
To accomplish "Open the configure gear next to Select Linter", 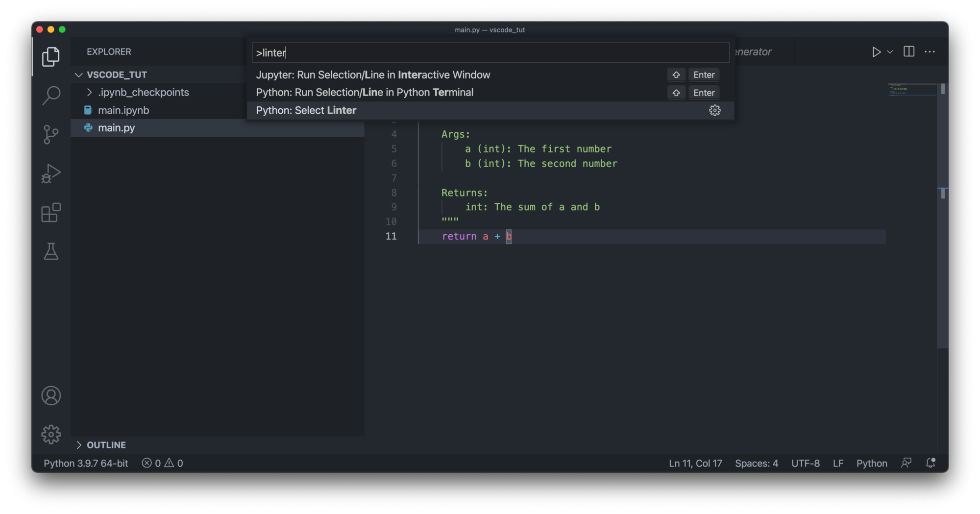I will click(715, 110).
